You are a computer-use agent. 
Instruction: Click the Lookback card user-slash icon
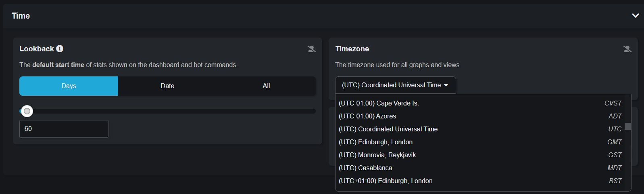pyautogui.click(x=312, y=49)
